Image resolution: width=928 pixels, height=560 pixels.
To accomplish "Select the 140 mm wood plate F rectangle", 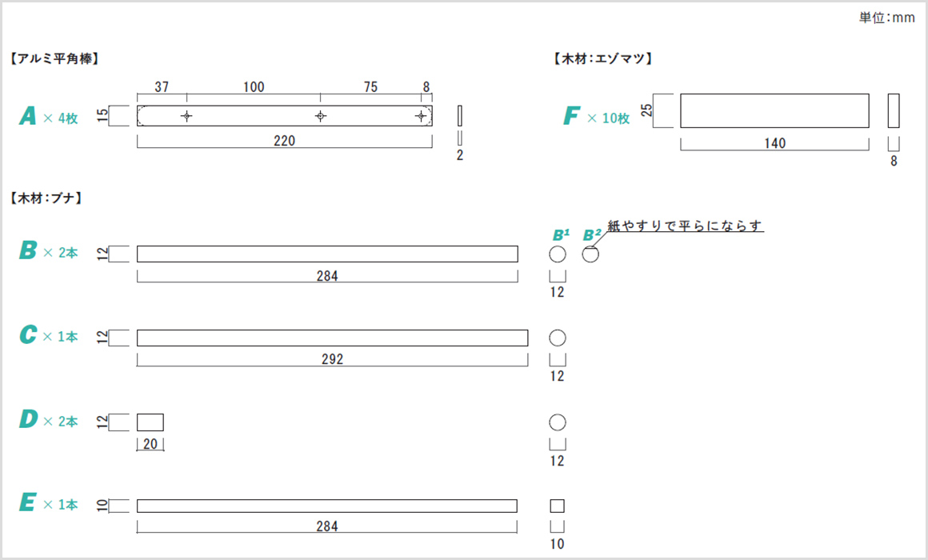I will 774,110.
